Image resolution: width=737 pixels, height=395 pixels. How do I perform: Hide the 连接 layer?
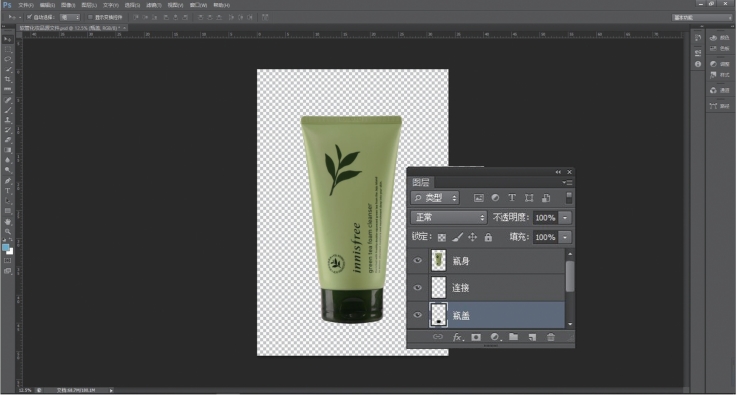tap(417, 288)
